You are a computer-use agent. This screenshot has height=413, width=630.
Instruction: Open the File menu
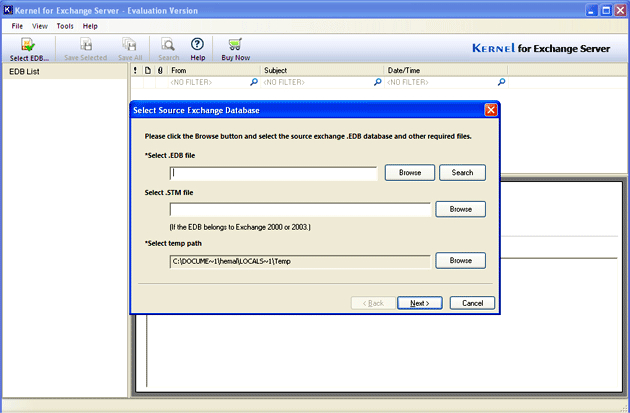17,25
